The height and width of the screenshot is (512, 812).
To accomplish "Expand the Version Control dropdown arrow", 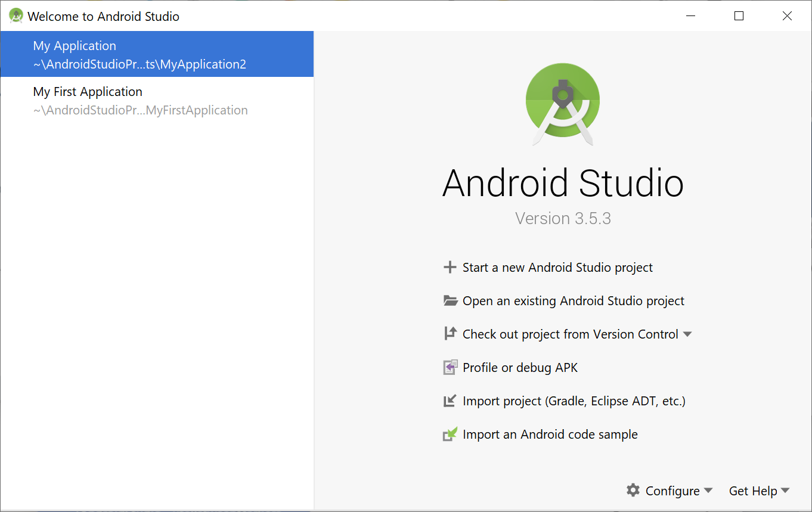I will (x=687, y=334).
